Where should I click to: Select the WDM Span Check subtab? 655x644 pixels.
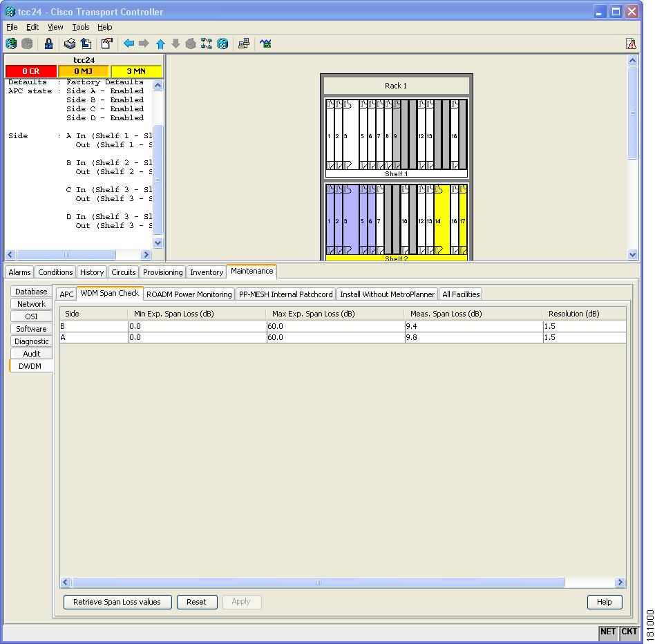pyautogui.click(x=109, y=293)
